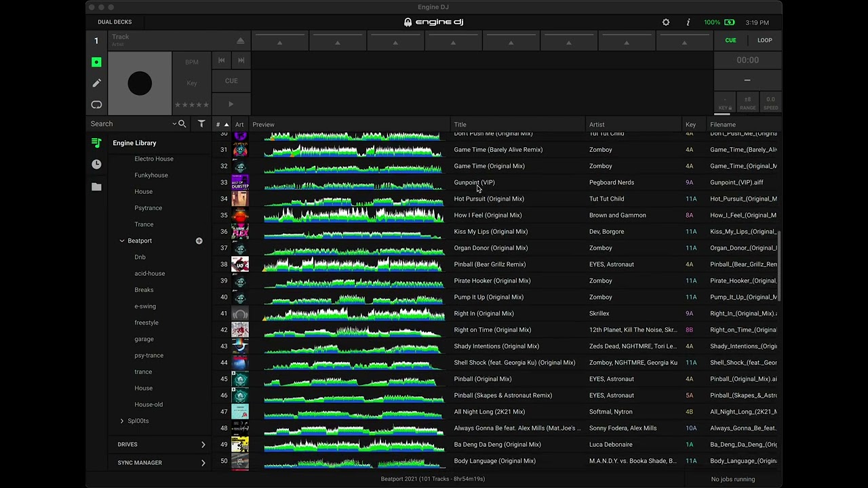Click the search magnifier icon
Viewport: 868px width, 488px height.
(182, 124)
